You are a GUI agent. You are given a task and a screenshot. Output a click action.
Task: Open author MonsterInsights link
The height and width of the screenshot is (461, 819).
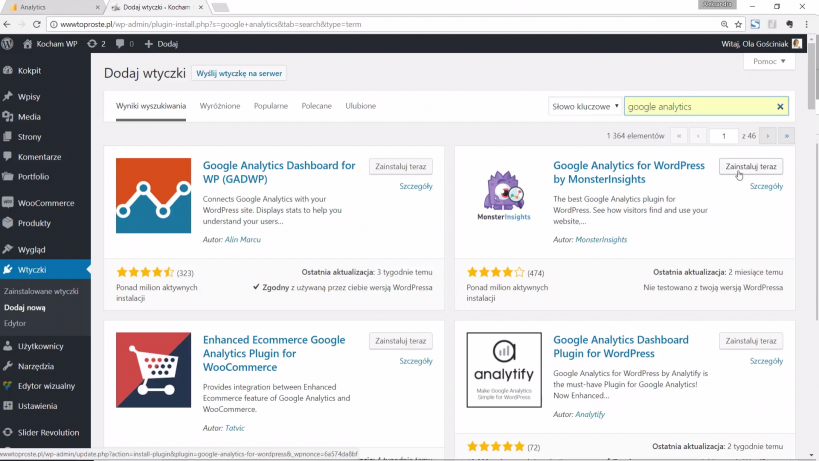click(601, 240)
